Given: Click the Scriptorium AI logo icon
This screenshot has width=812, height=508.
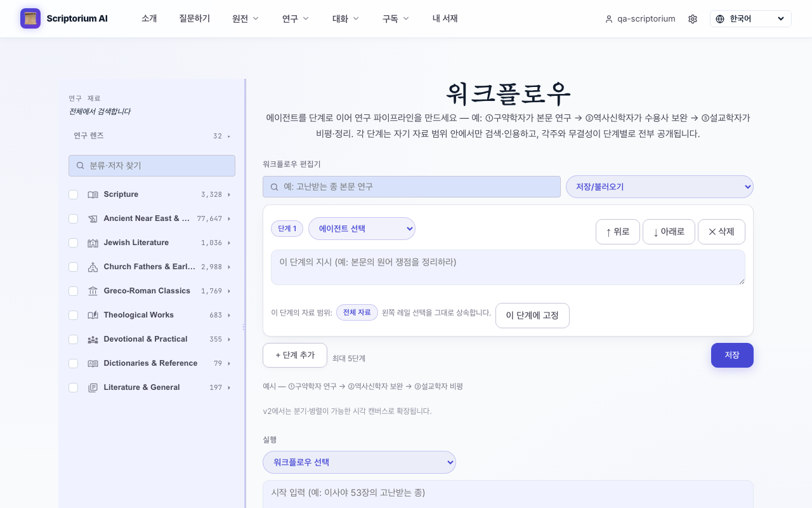Looking at the screenshot, I should (30, 18).
